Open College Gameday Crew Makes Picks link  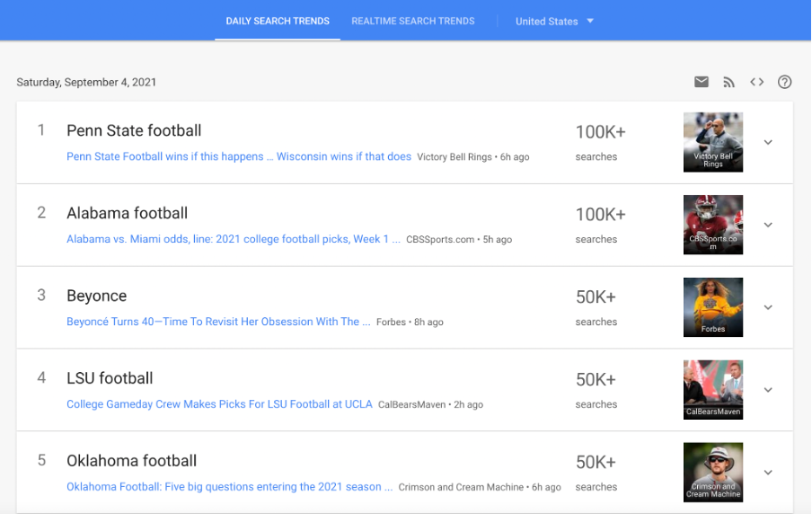(219, 404)
